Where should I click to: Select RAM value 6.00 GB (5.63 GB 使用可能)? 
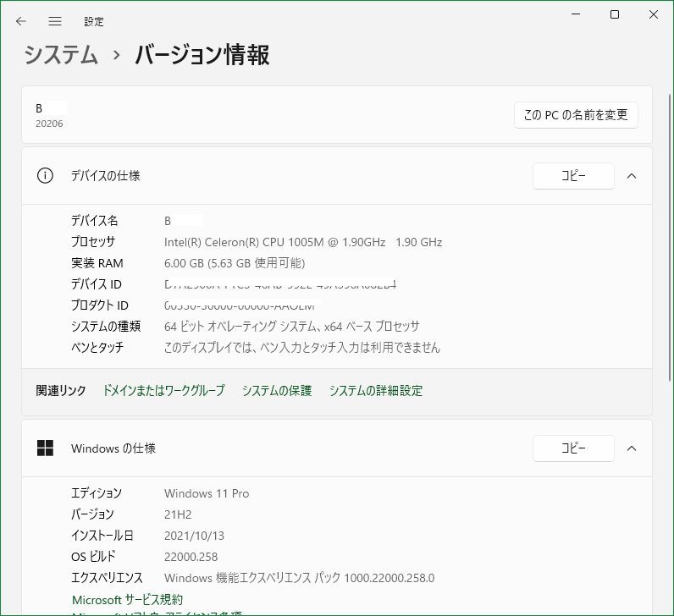235,263
